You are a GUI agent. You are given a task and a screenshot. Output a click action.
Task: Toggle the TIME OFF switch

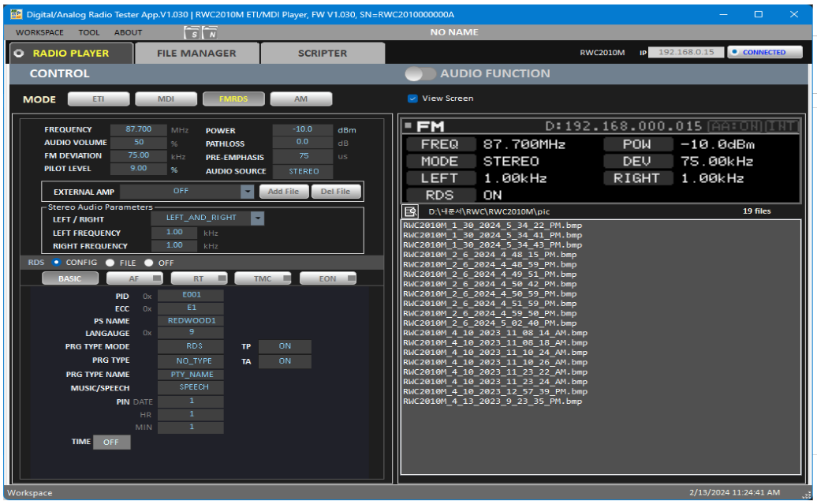pos(111,442)
